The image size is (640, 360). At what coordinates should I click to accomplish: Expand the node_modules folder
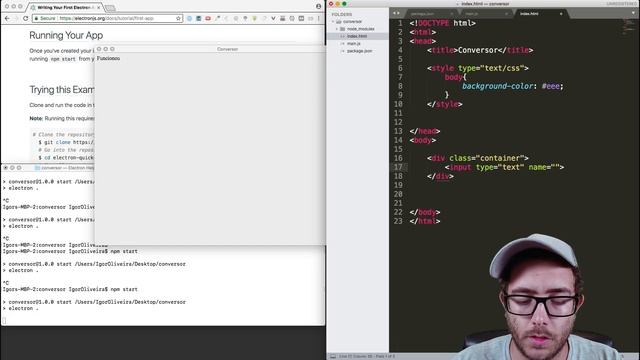tap(337, 29)
